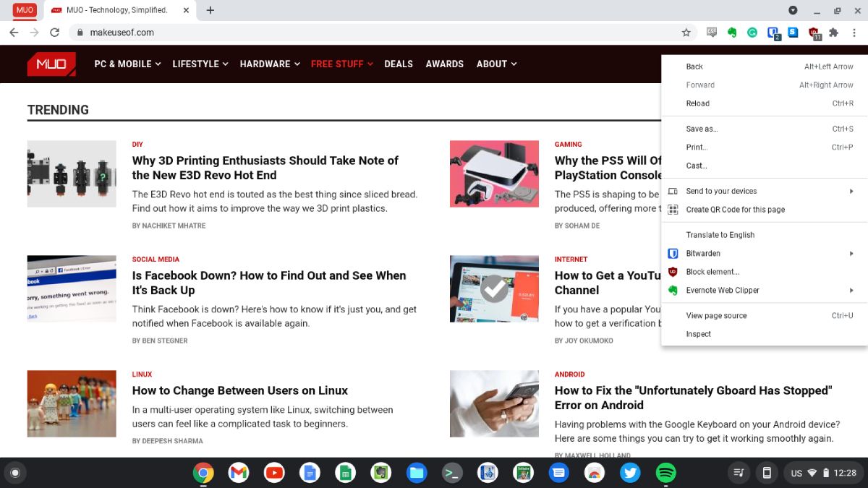Select Create QR Code for this page

pyautogui.click(x=765, y=210)
